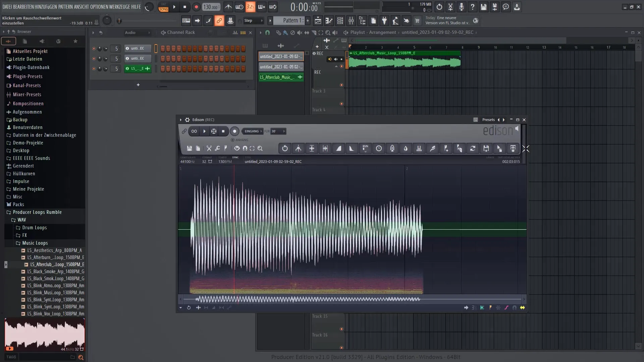Click the declick/restore tool icon in Edison
This screenshot has height=362, width=644.
pos(433,148)
